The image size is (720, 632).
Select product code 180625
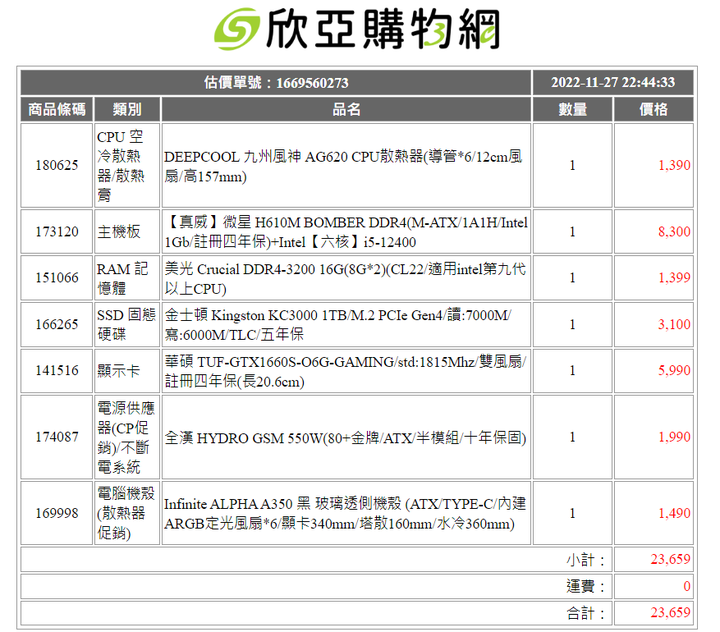click(x=57, y=165)
